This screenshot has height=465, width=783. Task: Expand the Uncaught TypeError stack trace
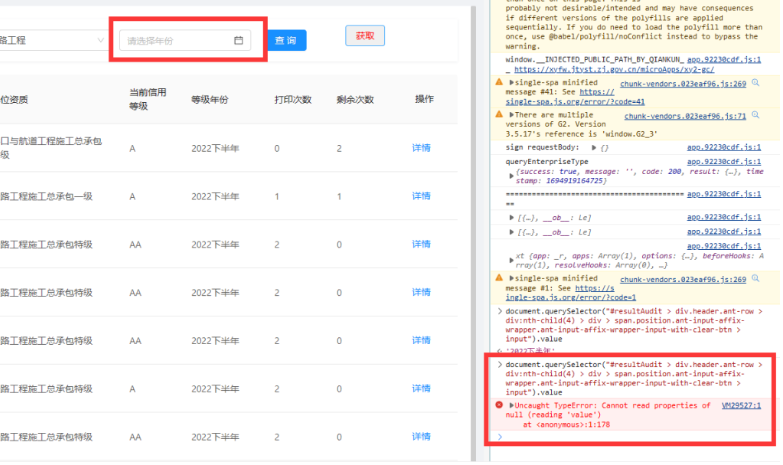pos(511,405)
